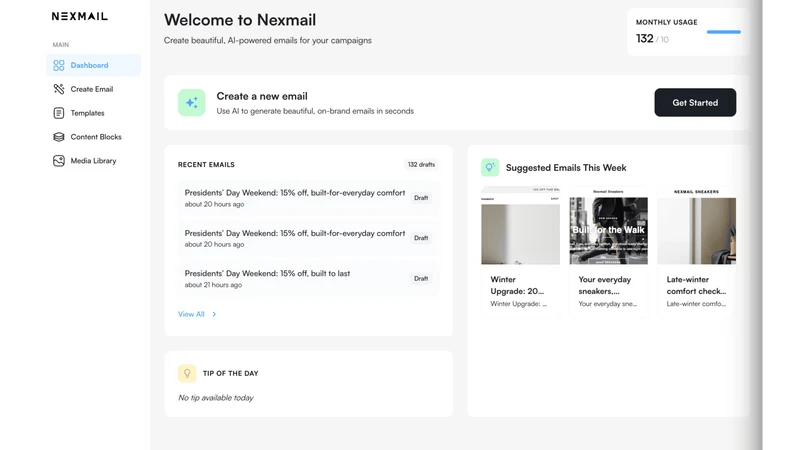This screenshot has width=800, height=450.
Task: Click the View All link
Action: [x=191, y=314]
